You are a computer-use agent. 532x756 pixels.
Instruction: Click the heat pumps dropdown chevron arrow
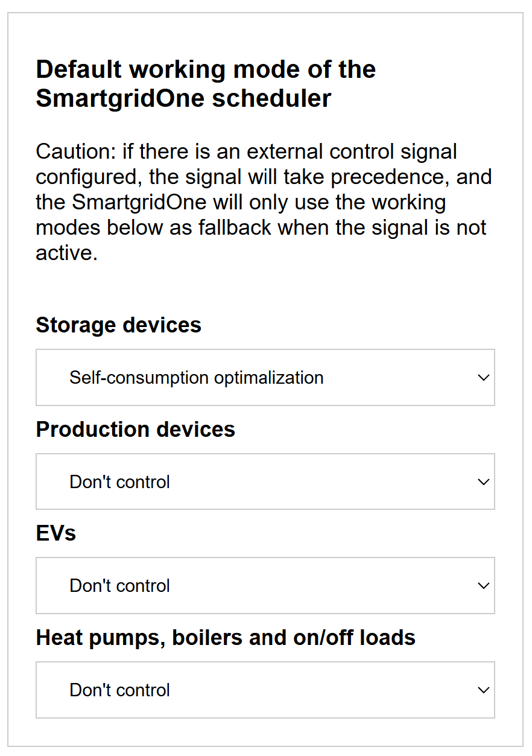coord(483,690)
